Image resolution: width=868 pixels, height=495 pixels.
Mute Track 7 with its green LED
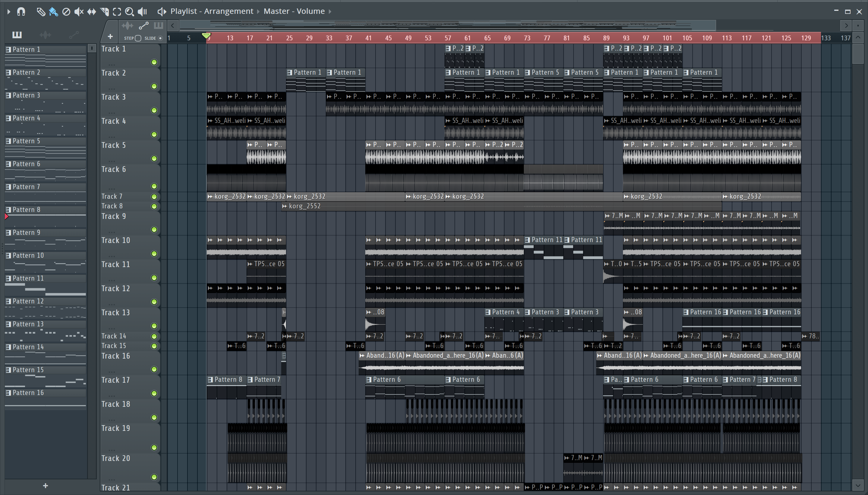tap(154, 197)
